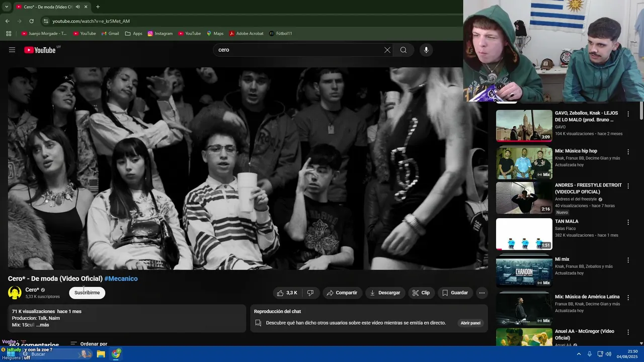Image resolution: width=644 pixels, height=362 pixels.
Task: Subscribe to the Cero* channel
Action: tap(87, 293)
